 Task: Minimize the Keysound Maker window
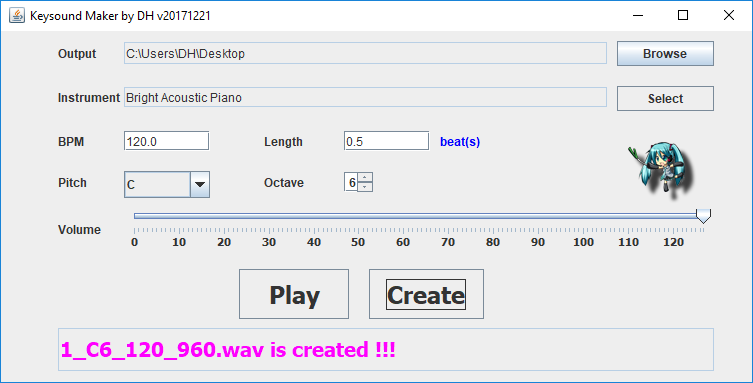[638, 15]
